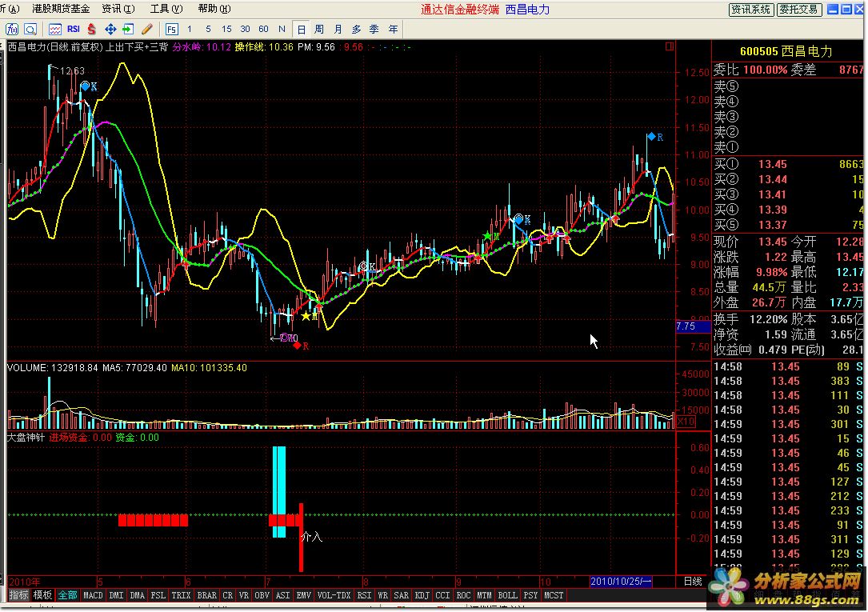Switch indicator to ROC
This screenshot has width=868, height=612.
click(x=463, y=595)
